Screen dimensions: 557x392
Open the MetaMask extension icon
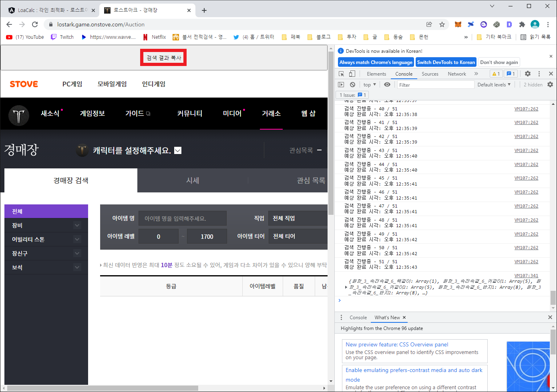[x=458, y=24]
